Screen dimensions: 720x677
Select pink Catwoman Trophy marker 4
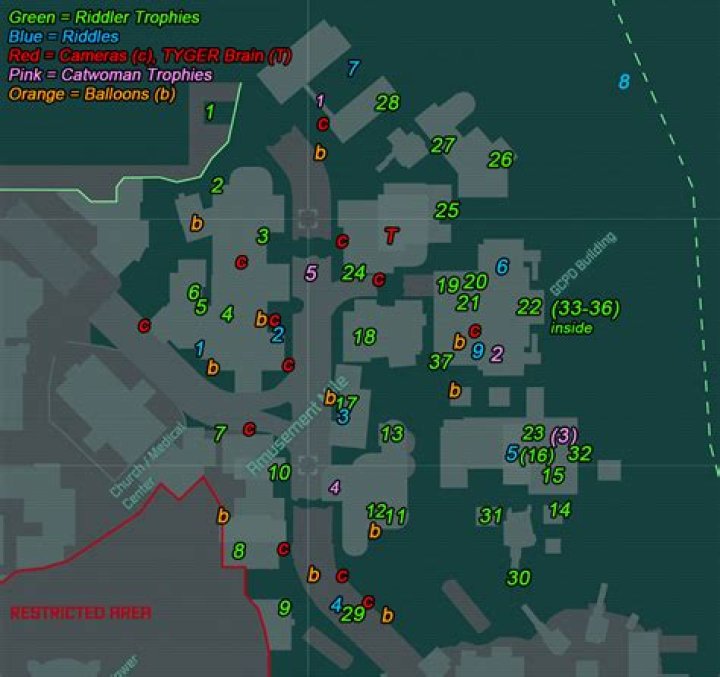pyautogui.click(x=335, y=487)
